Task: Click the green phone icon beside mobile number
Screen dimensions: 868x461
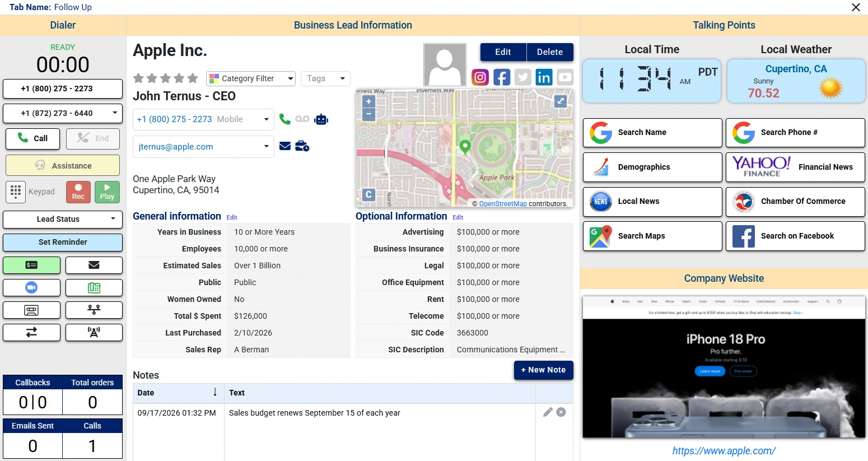Action: (x=284, y=119)
